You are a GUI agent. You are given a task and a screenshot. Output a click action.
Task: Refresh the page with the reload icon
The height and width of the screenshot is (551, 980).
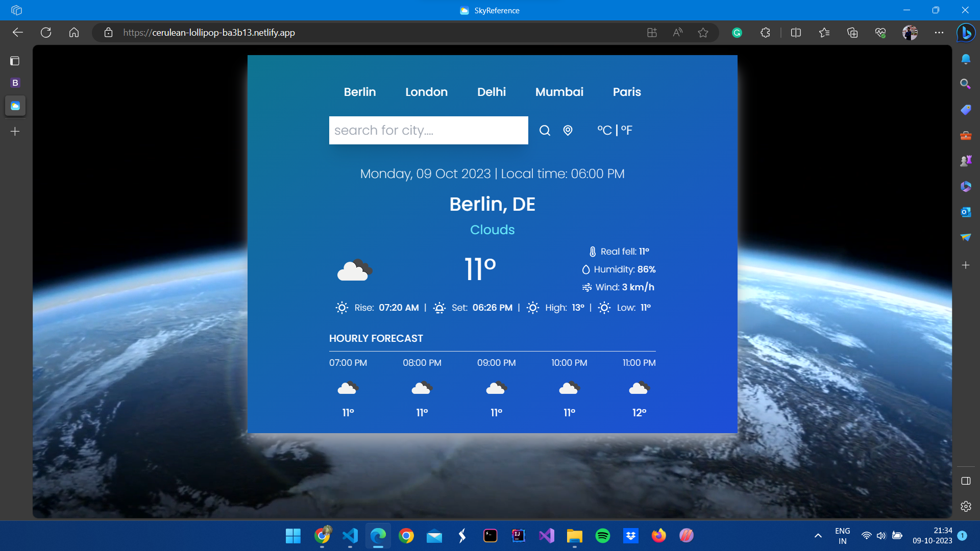46,33
